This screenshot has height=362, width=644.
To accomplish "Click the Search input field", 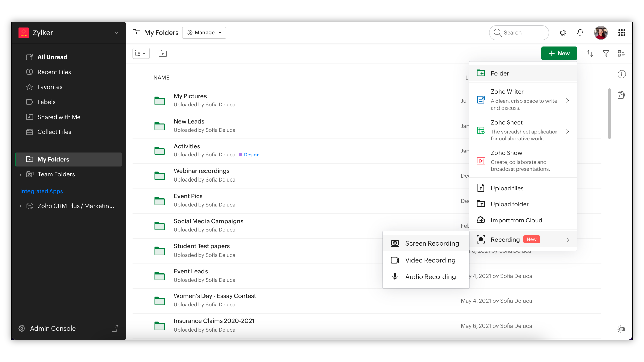I will (523, 33).
